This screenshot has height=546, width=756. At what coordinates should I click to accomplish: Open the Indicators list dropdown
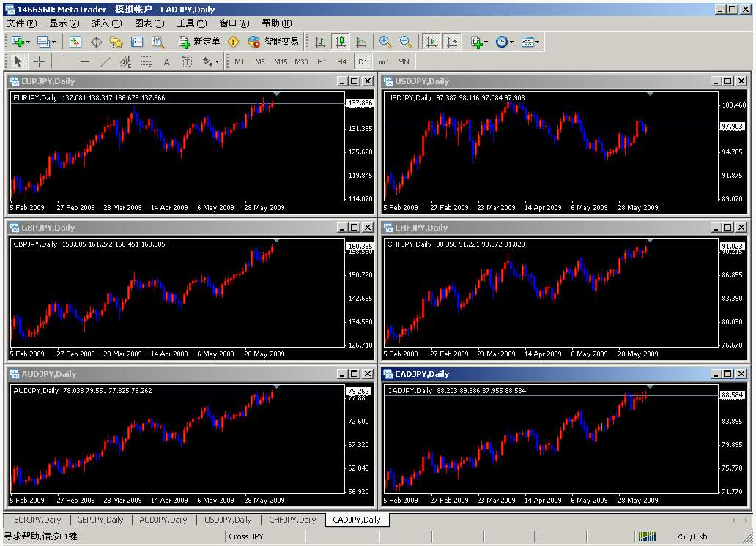479,42
